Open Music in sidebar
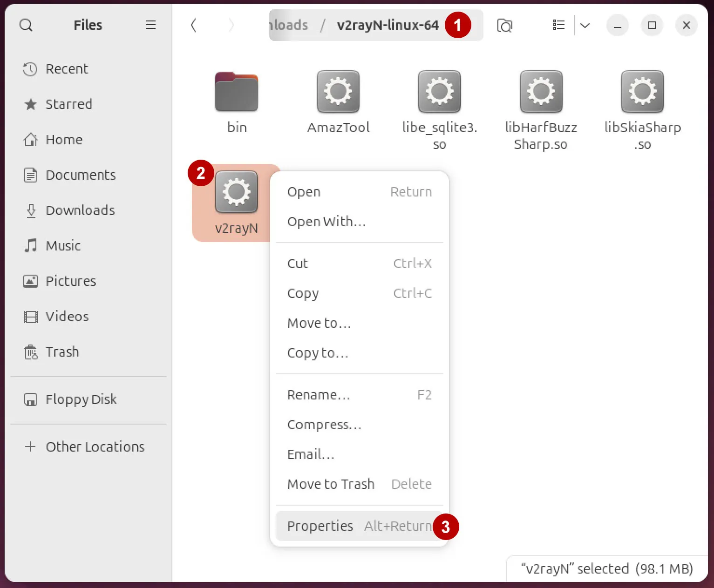The width and height of the screenshot is (714, 588). pos(88,246)
